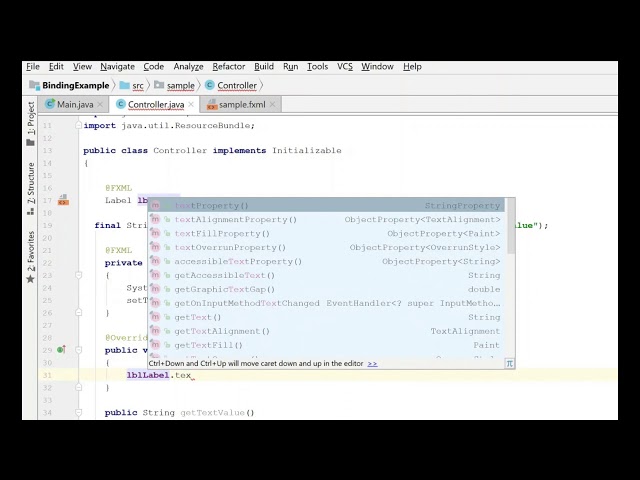This screenshot has width=640, height=480.
Task: Click the Initializable interface name
Action: click(x=307, y=151)
